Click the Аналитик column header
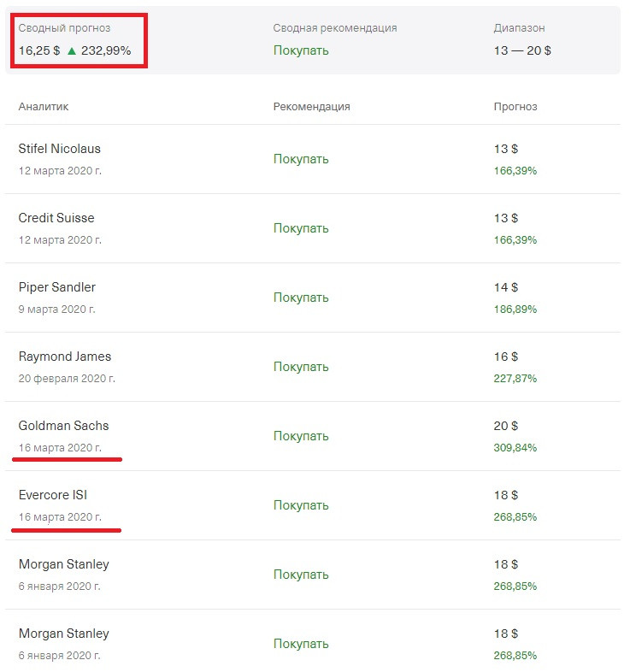This screenshot has height=672, width=630. (x=44, y=107)
